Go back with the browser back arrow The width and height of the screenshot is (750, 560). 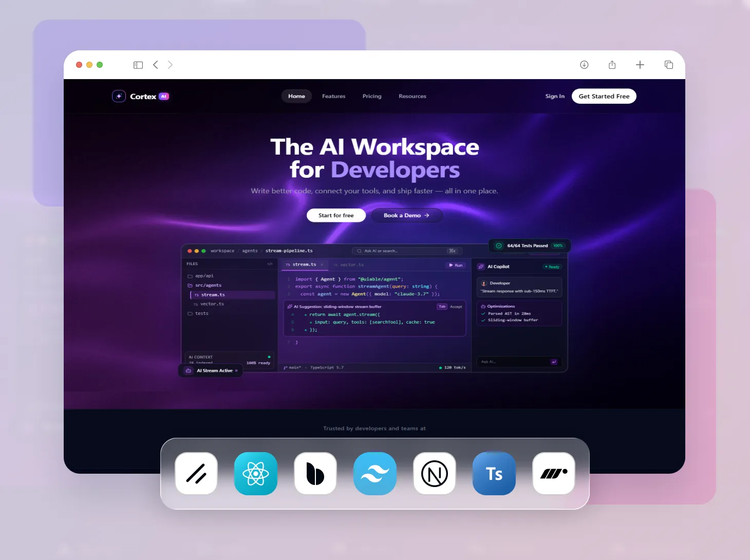click(x=156, y=65)
